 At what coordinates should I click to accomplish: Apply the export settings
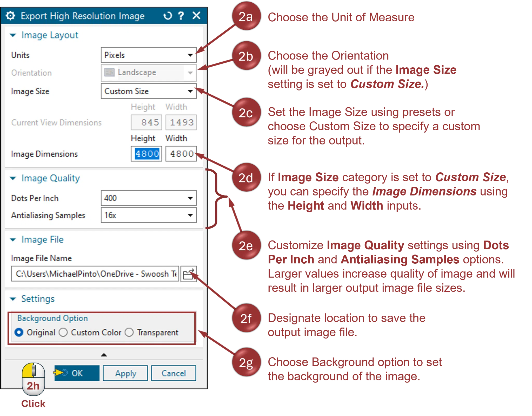click(125, 373)
